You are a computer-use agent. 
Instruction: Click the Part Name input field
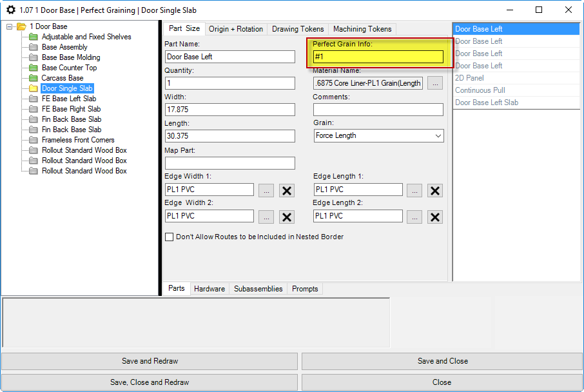230,57
